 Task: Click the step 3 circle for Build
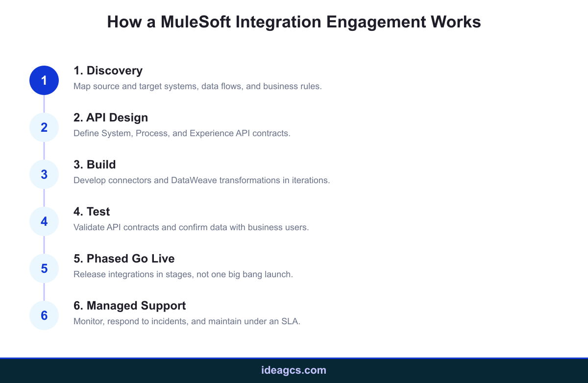(x=44, y=174)
